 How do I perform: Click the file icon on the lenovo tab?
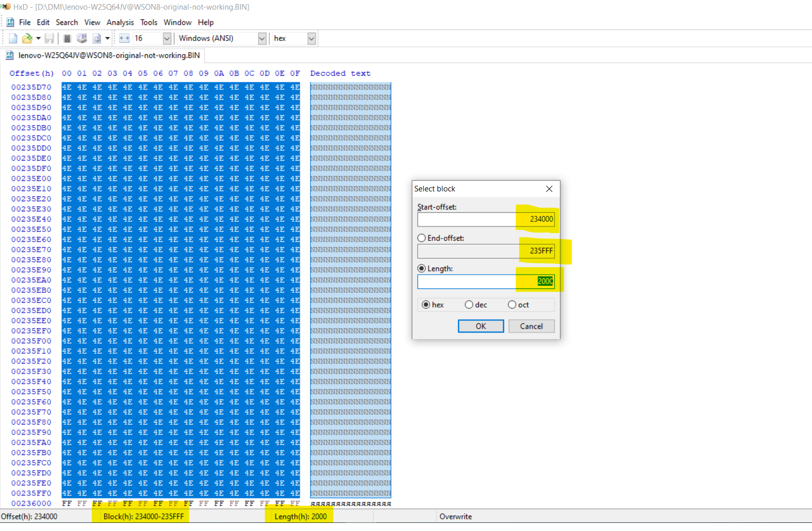pos(10,55)
